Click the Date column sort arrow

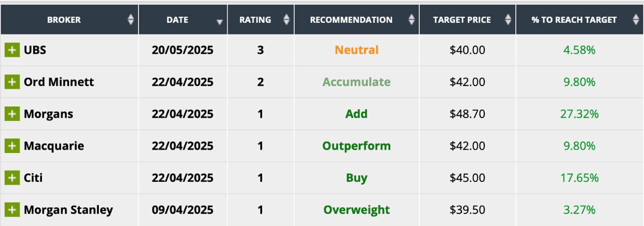click(x=219, y=22)
